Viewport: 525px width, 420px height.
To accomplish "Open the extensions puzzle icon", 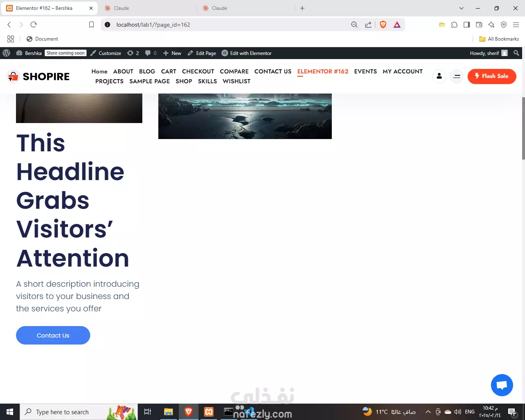I will [x=454, y=25].
